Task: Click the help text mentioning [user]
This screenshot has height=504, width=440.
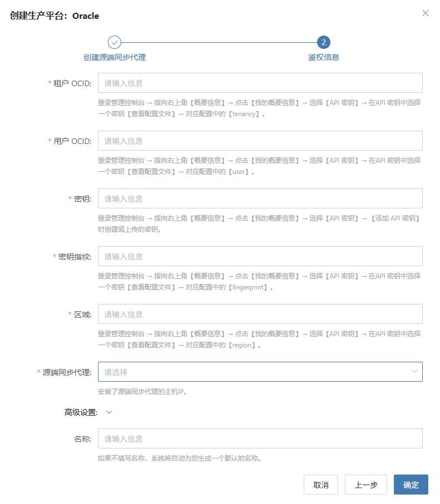Action: click(x=259, y=166)
